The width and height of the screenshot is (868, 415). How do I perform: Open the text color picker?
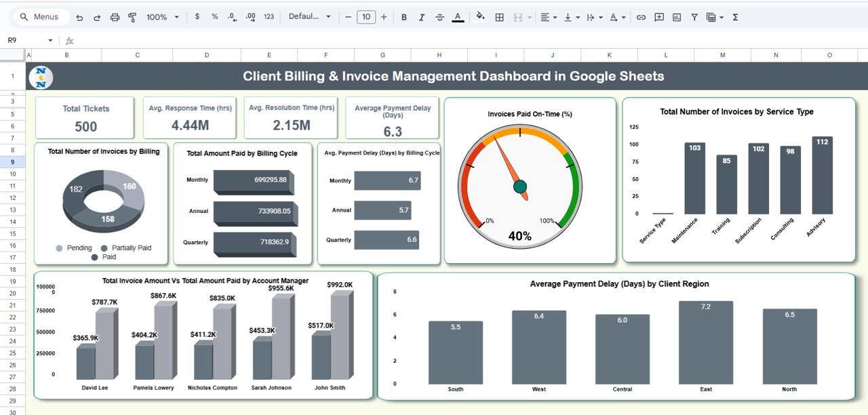(457, 17)
